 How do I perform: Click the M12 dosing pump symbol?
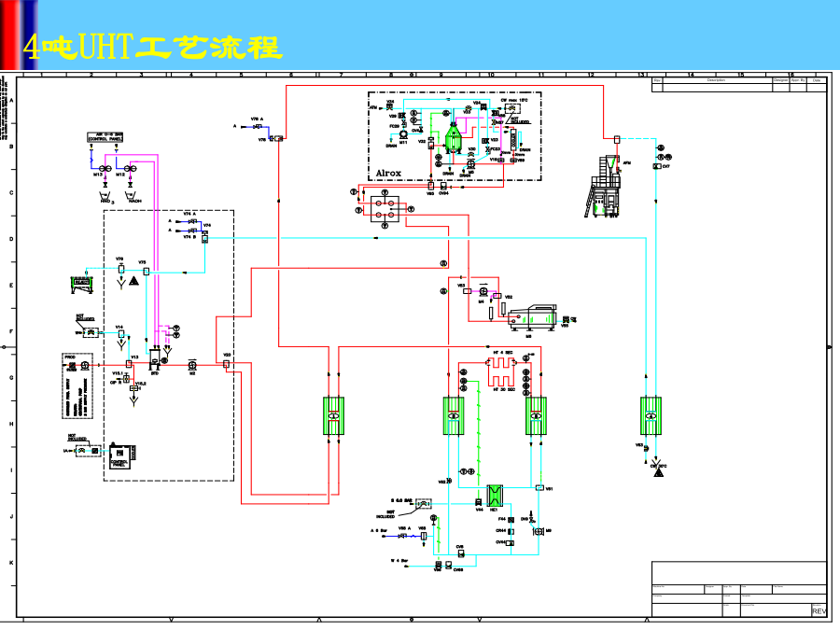click(129, 169)
